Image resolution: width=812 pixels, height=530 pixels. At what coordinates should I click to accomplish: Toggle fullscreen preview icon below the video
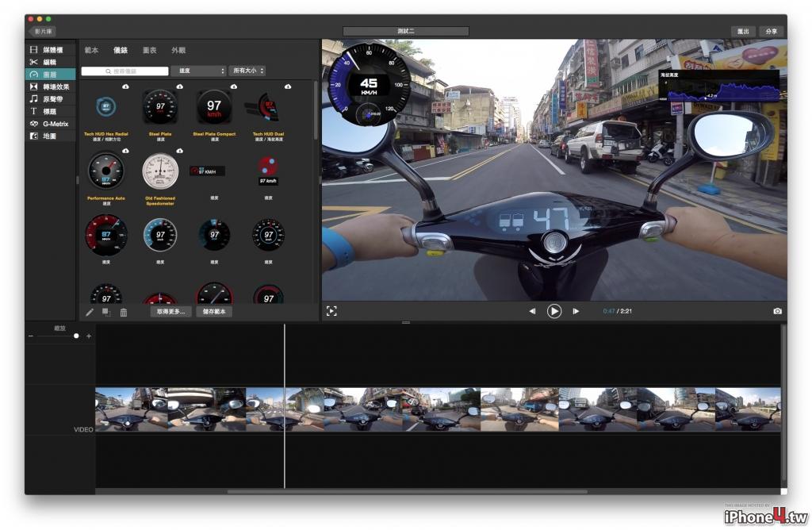(331, 311)
